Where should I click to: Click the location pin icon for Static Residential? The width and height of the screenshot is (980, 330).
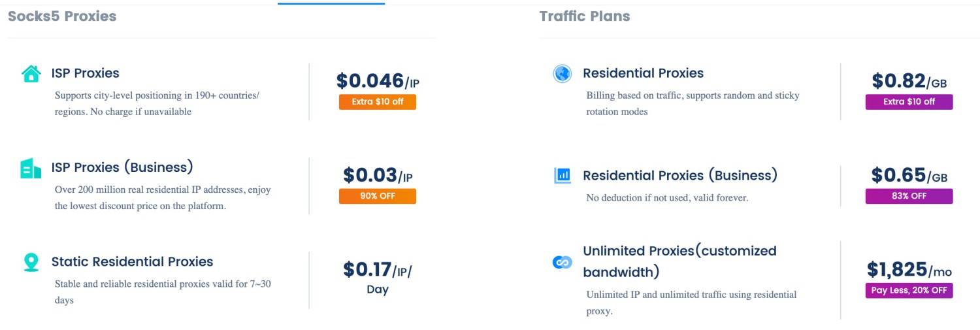[x=31, y=262]
